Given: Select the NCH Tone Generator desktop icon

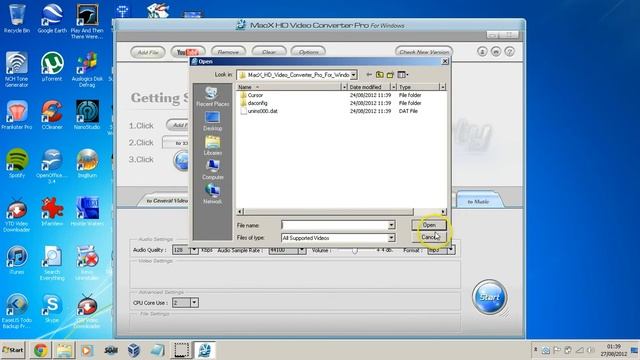Looking at the screenshot, I should 17,70.
